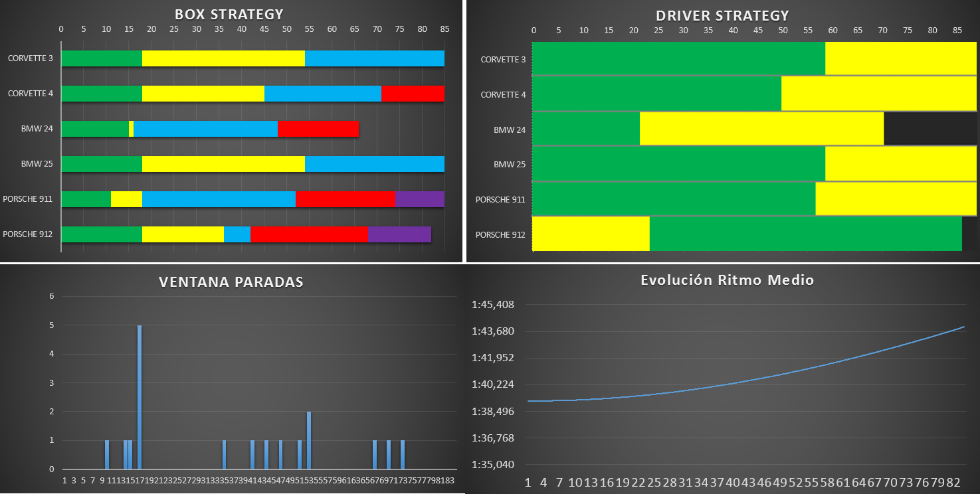The width and height of the screenshot is (980, 494).
Task: Click tallest bar with value 5 in Ventana Paradas
Action: (140, 397)
